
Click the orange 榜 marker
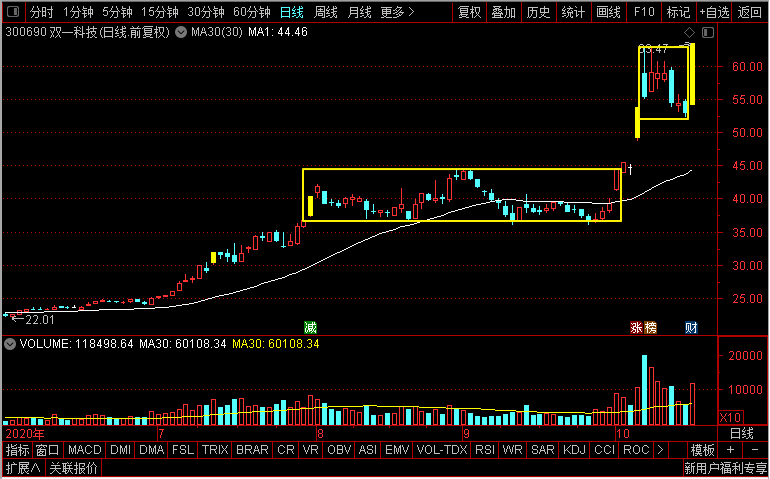click(650, 328)
